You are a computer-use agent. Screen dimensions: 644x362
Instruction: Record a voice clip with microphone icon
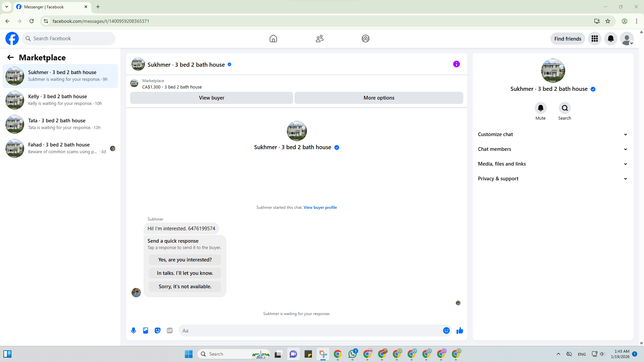click(133, 330)
